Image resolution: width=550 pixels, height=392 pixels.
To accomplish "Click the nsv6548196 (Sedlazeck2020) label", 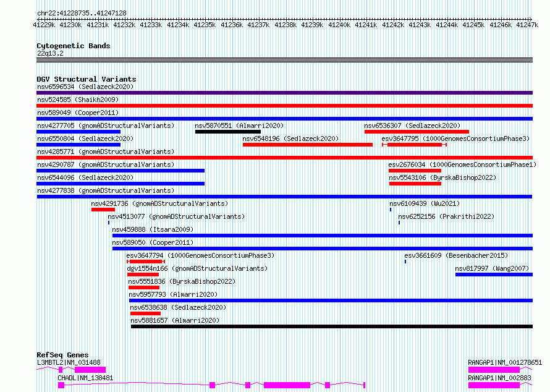I will pos(290,138).
